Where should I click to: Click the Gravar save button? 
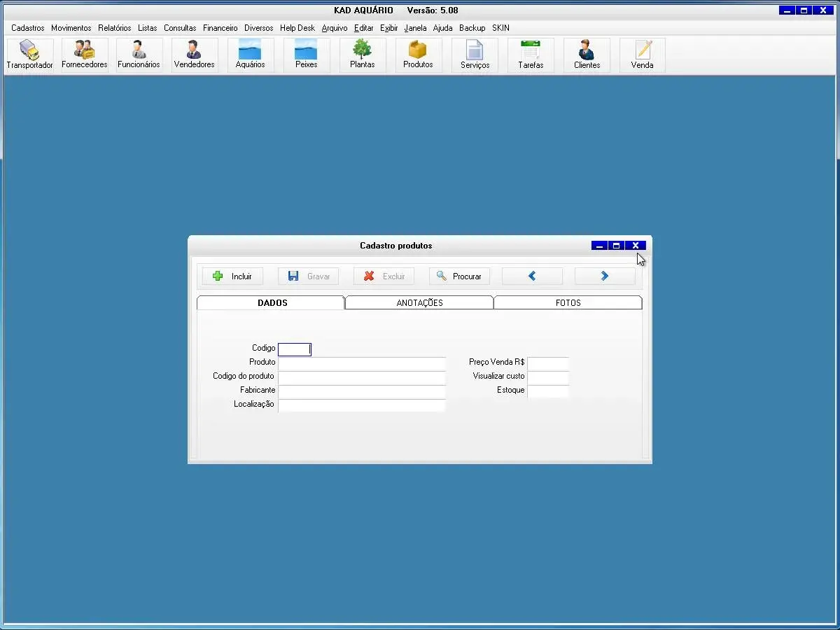point(309,276)
